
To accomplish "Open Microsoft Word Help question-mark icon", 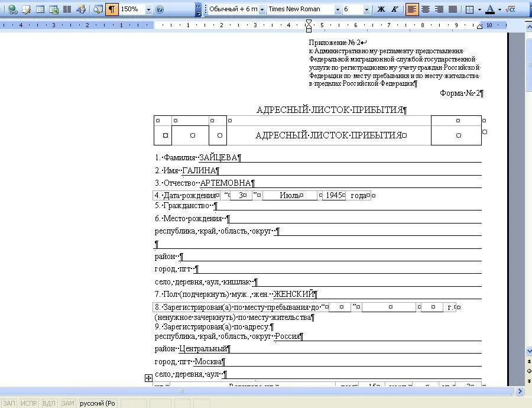I will point(160,9).
